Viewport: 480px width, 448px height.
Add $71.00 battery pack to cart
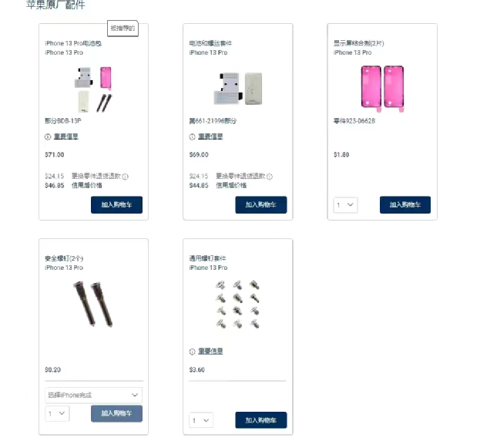(x=116, y=204)
